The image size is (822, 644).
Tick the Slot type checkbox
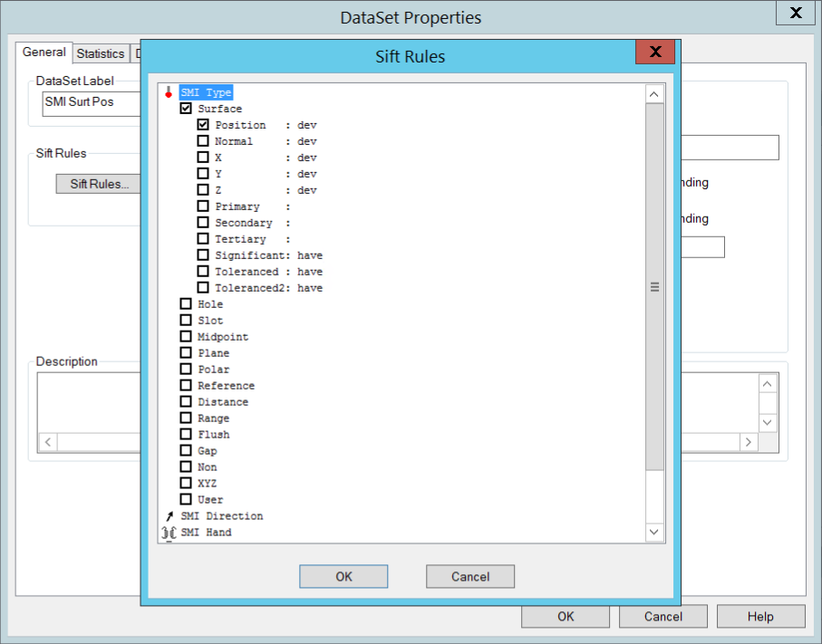pos(186,321)
